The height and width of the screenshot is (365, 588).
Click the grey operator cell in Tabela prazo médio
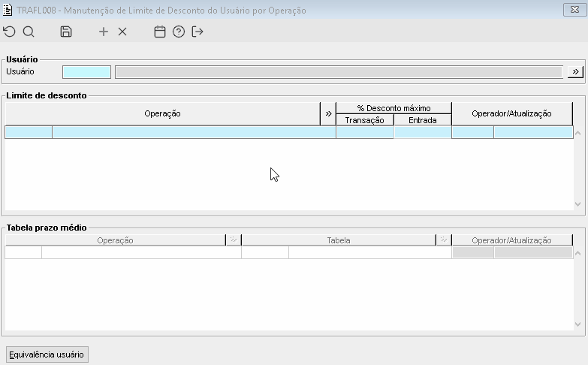pyautogui.click(x=473, y=252)
